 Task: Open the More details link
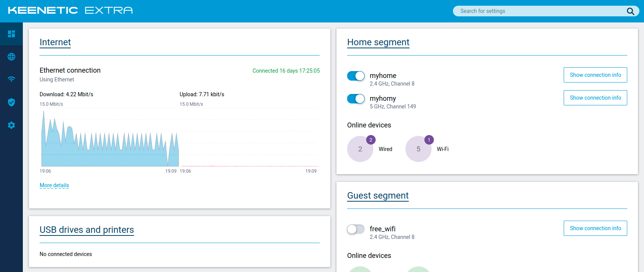click(54, 185)
